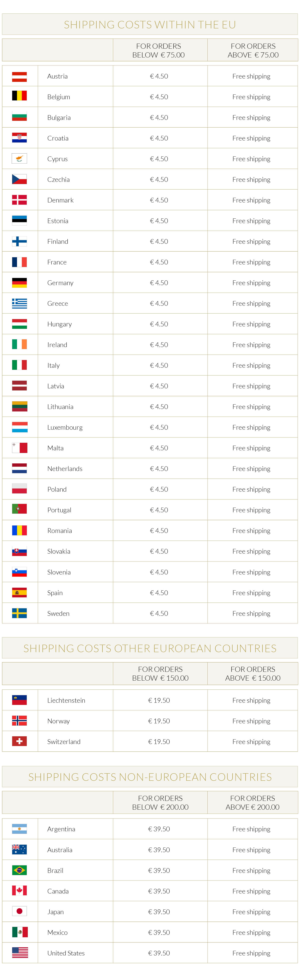This screenshot has height=980, width=300.
Task: Click the Switzerland flag icon
Action: [x=19, y=742]
